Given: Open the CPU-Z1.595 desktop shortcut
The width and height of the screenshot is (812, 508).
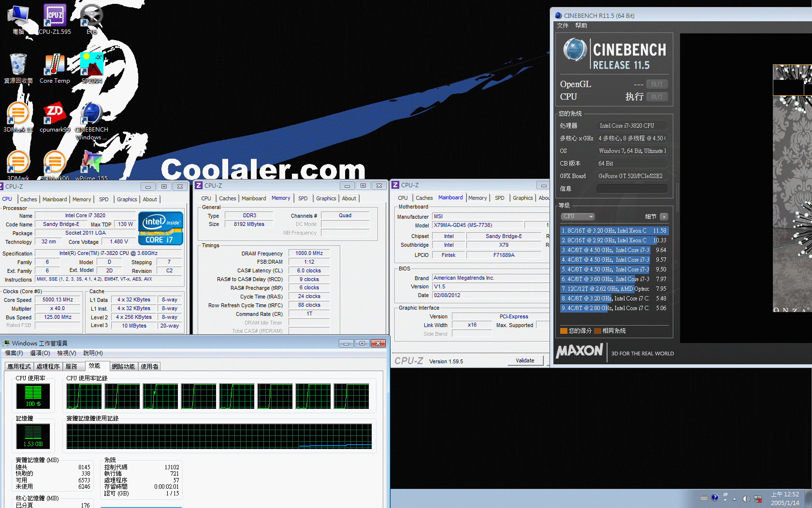Looking at the screenshot, I should (55, 19).
